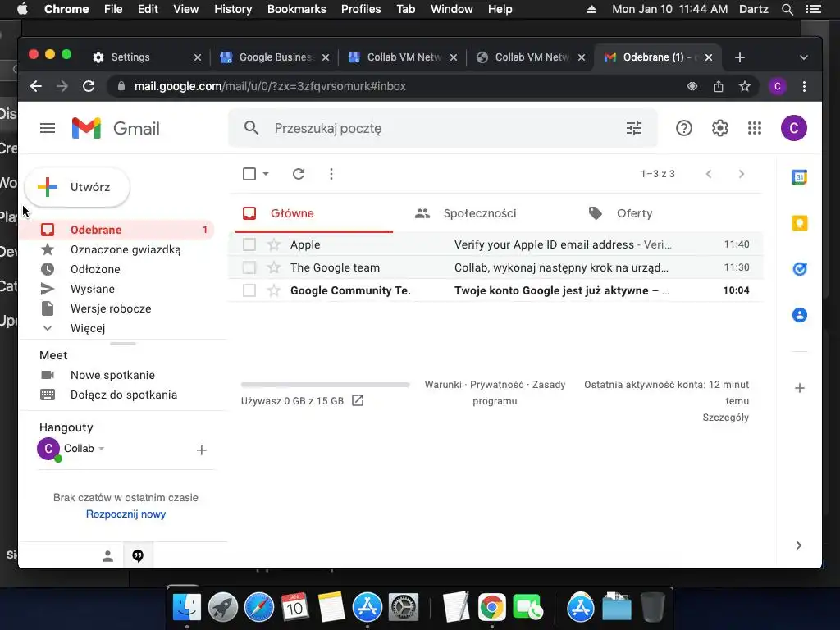
Task: Go to older messages arrow
Action: tap(742, 174)
